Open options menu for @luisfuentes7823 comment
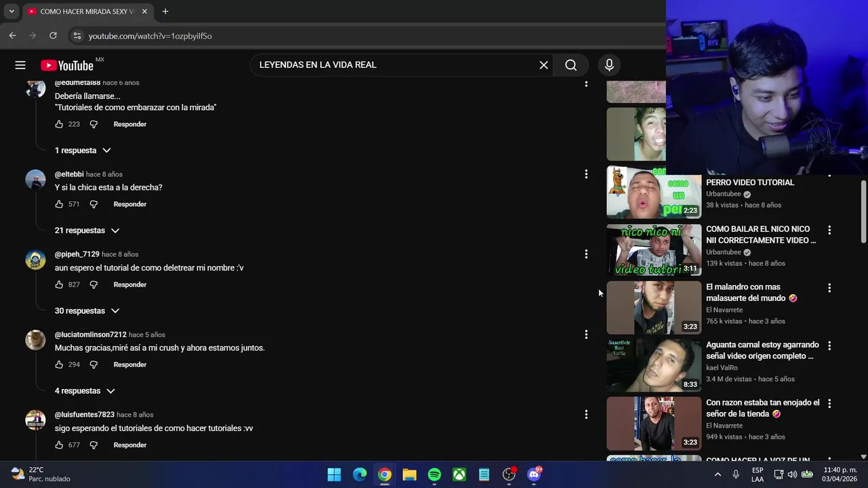 (586, 414)
